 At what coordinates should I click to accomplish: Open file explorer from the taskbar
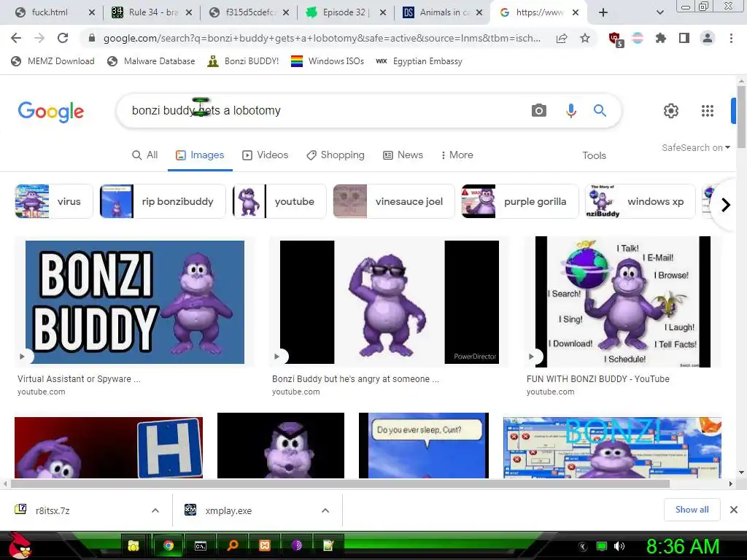point(133,545)
